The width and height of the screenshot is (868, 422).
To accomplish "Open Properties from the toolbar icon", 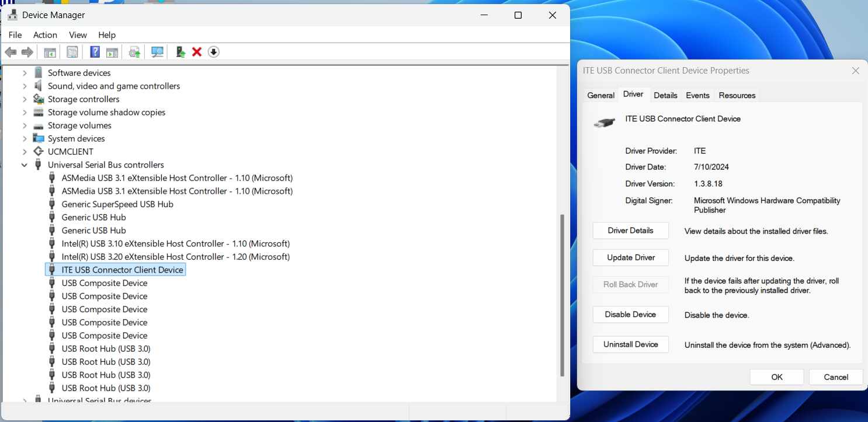I will tap(72, 53).
